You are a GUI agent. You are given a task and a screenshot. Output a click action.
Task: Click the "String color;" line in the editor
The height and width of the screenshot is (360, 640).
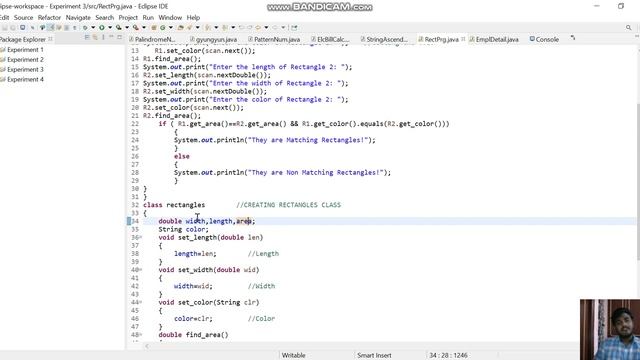coord(183,229)
